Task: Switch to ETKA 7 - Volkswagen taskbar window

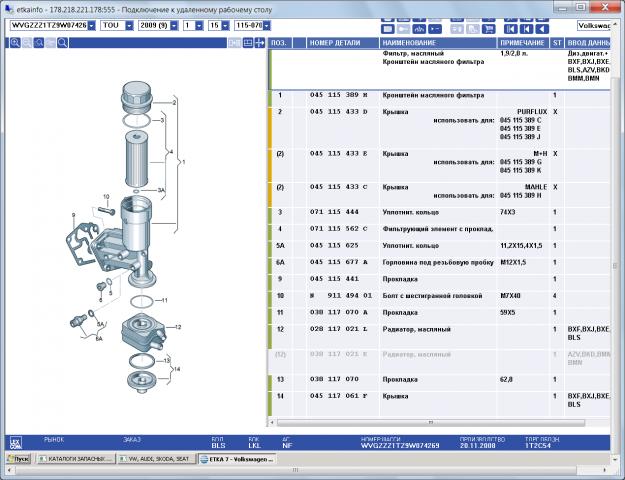Action: tap(237, 459)
